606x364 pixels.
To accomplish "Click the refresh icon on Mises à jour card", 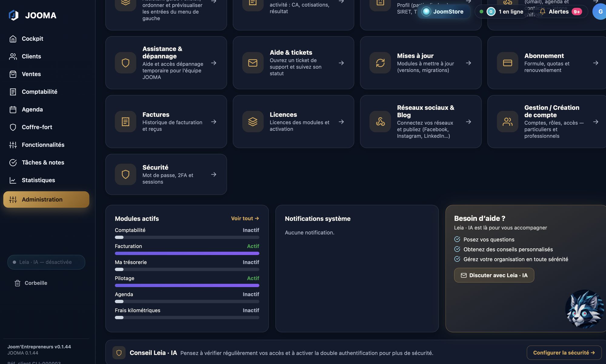I will click(380, 63).
